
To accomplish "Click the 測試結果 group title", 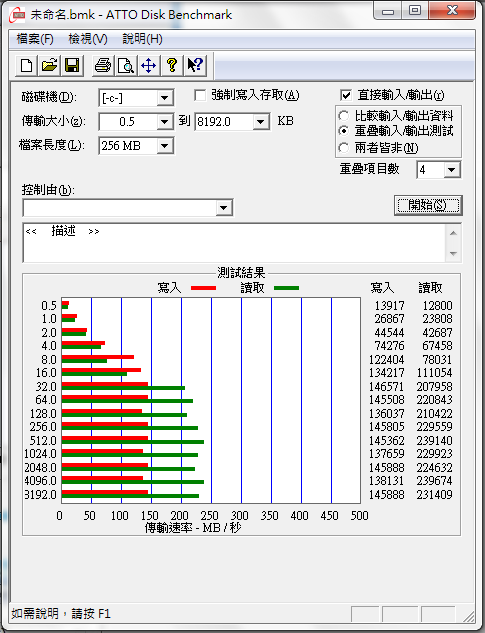I will point(241,273).
